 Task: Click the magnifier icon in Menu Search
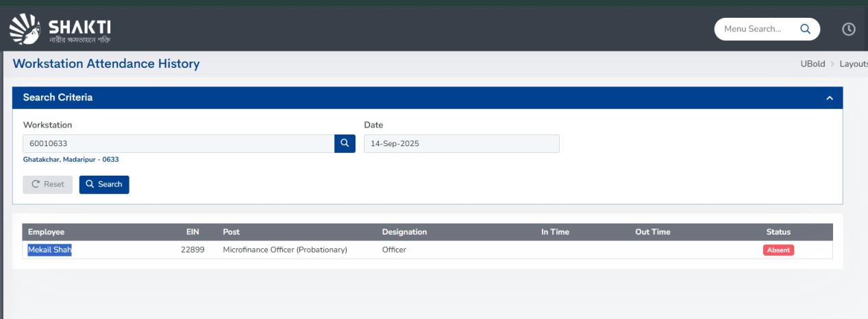(805, 29)
